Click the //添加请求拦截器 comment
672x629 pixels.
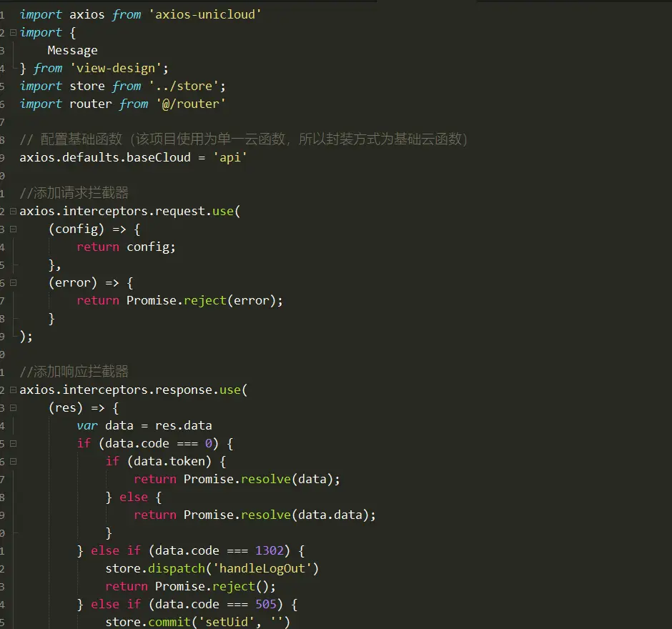pos(74,193)
